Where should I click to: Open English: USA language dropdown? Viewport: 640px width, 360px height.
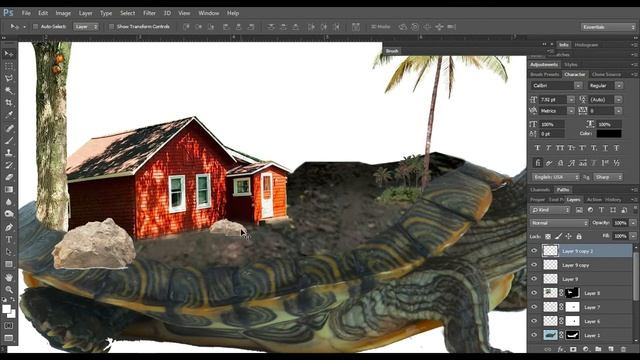556,177
